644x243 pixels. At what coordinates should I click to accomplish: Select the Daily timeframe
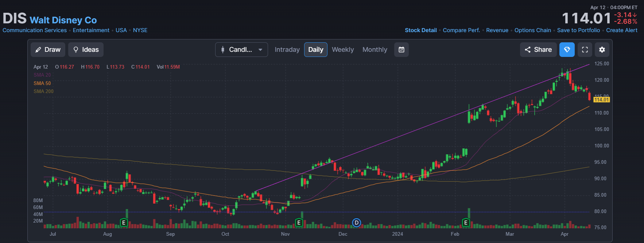(316, 50)
